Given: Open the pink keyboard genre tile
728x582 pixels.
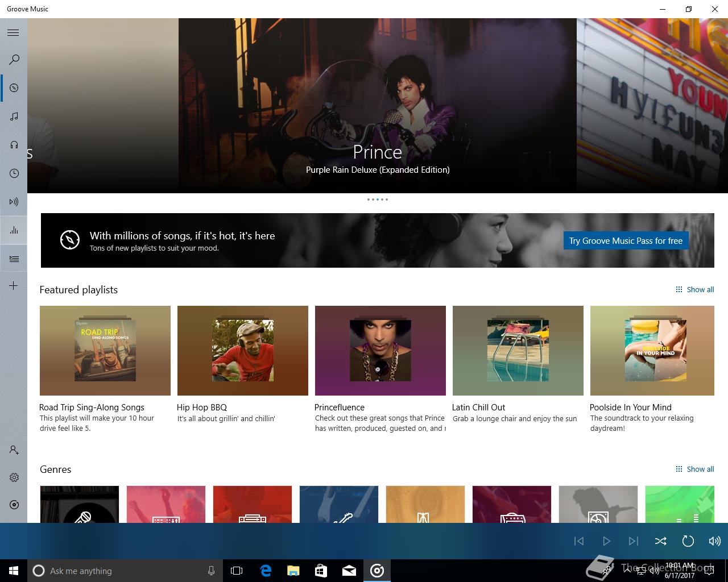Looking at the screenshot, I should click(x=166, y=504).
